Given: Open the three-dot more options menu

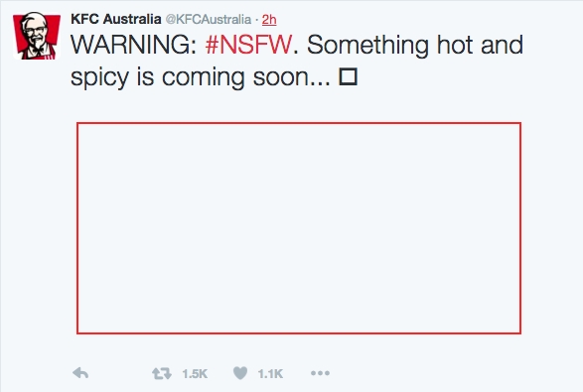Looking at the screenshot, I should [320, 373].
